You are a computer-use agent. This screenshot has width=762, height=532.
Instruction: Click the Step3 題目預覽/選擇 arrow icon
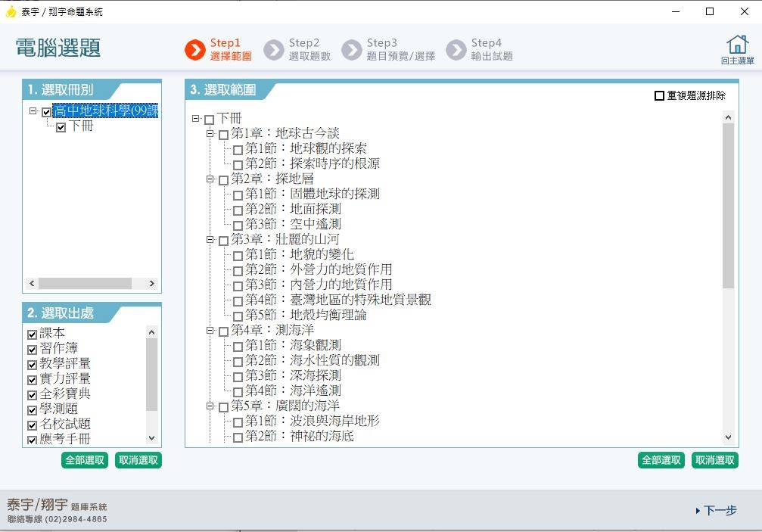click(352, 49)
